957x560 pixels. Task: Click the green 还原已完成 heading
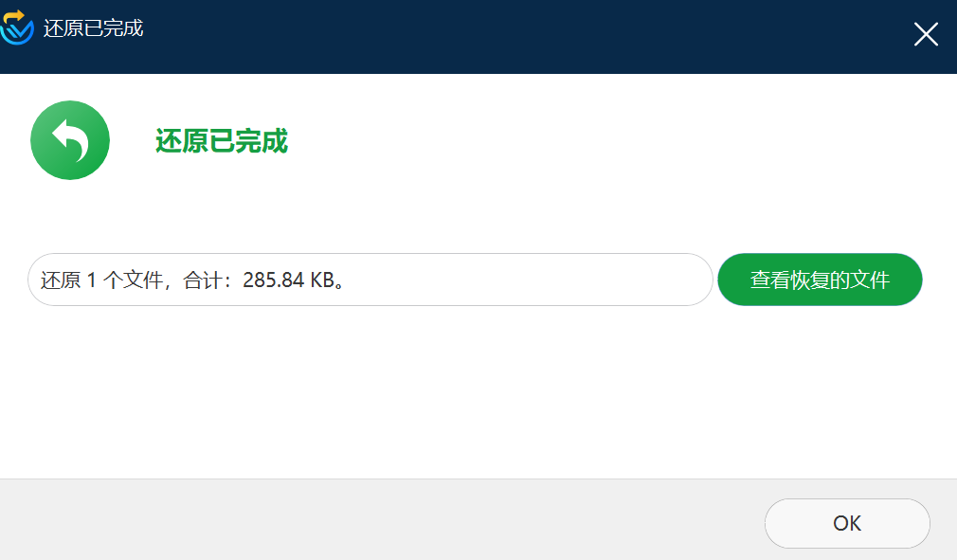pos(222,141)
